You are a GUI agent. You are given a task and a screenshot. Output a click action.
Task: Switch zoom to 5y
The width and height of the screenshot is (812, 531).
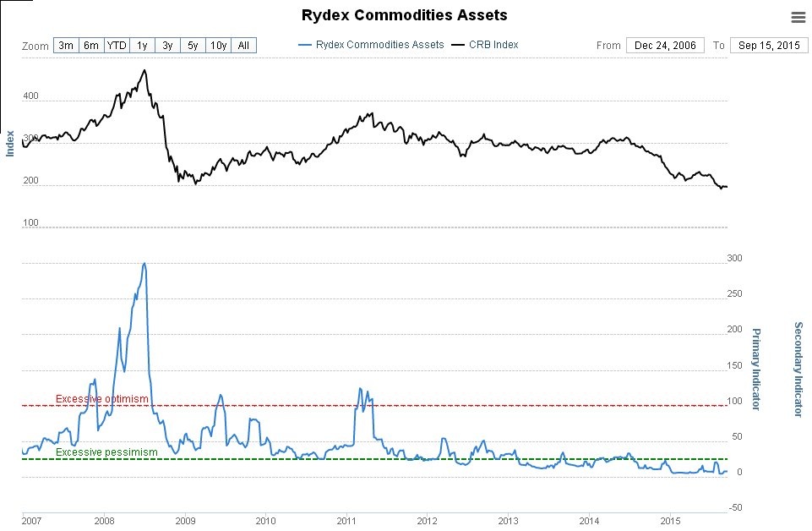[193, 46]
